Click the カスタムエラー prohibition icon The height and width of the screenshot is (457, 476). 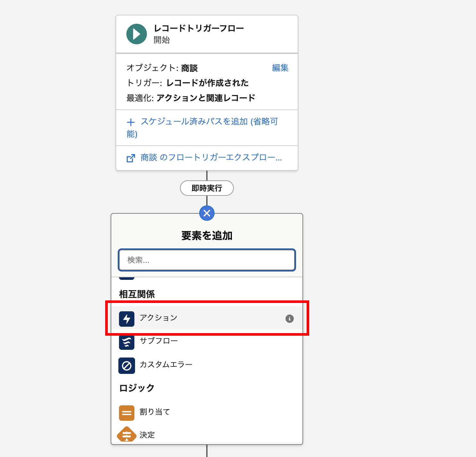click(x=127, y=366)
